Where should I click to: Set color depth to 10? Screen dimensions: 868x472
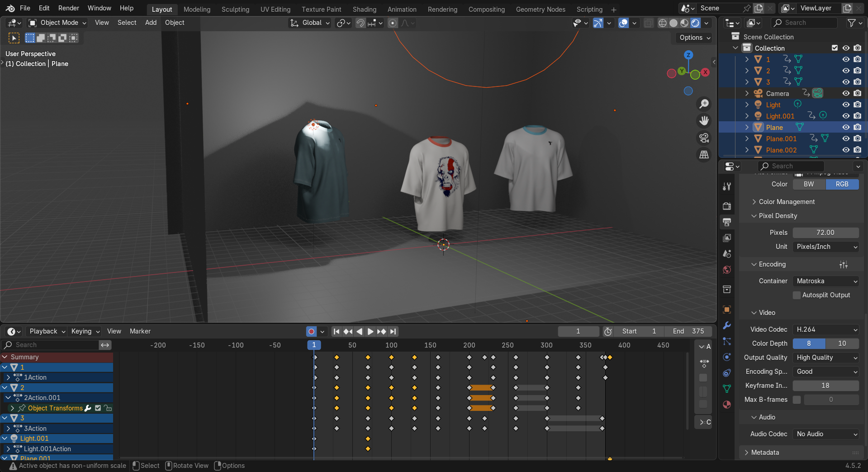[842, 343]
